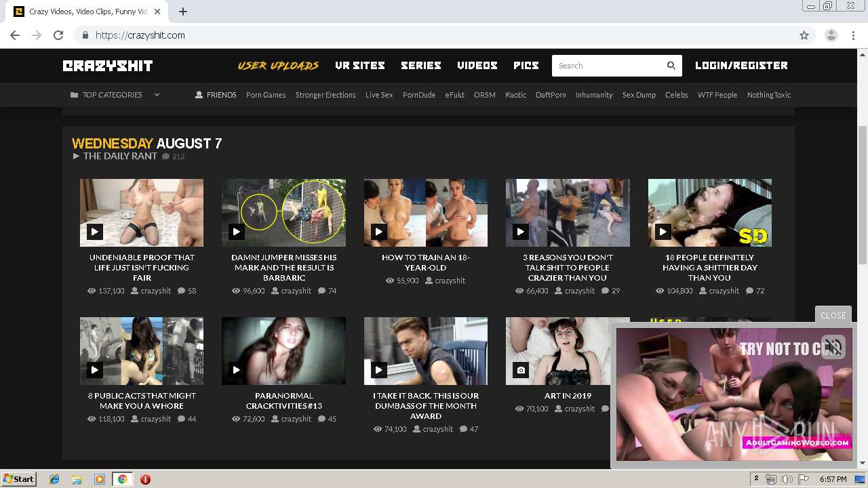Open the Celebs link

coord(677,95)
